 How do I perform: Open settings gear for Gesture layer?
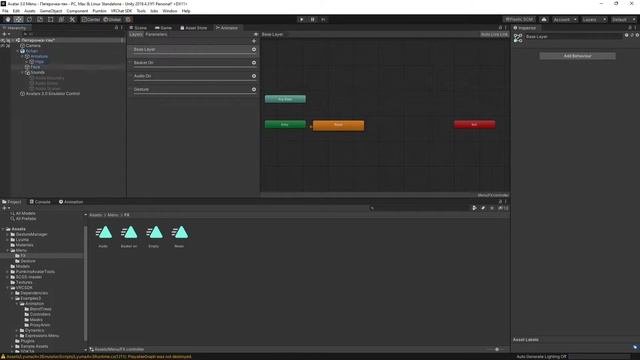(x=254, y=89)
